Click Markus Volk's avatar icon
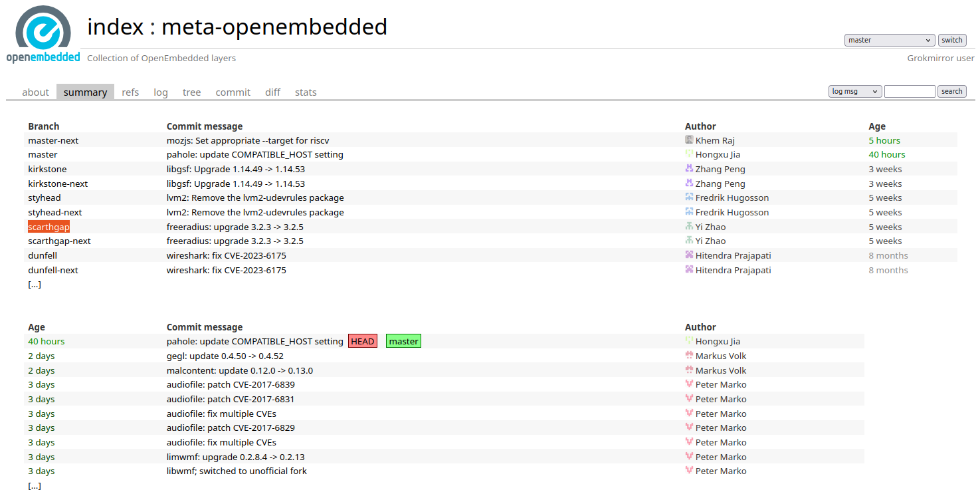 point(689,356)
